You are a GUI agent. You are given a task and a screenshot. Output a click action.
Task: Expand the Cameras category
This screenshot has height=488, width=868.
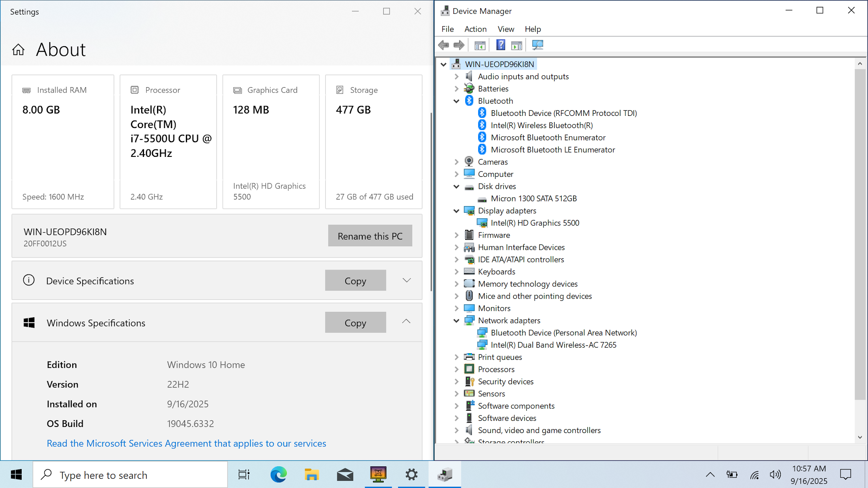[x=456, y=162]
